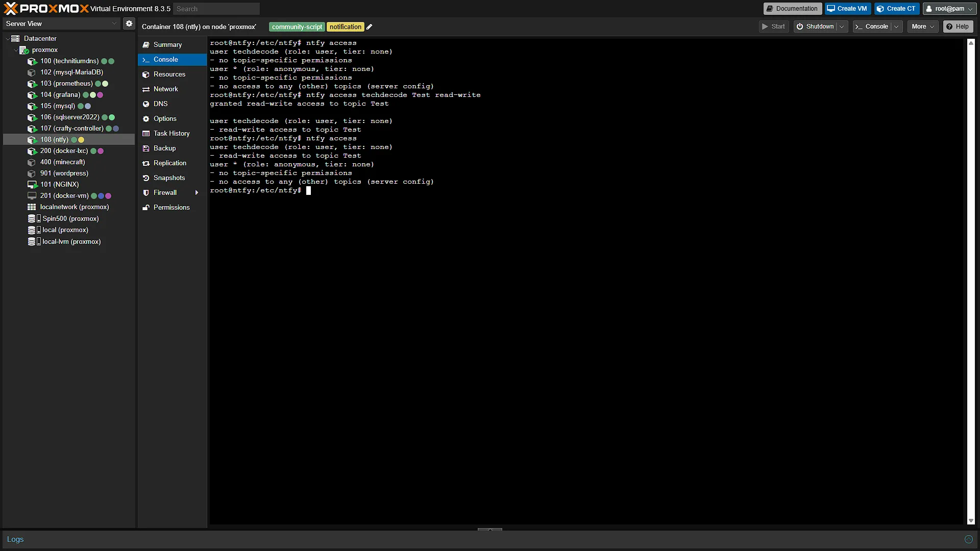The image size is (980, 551).
Task: Click the Start button
Action: 774,27
